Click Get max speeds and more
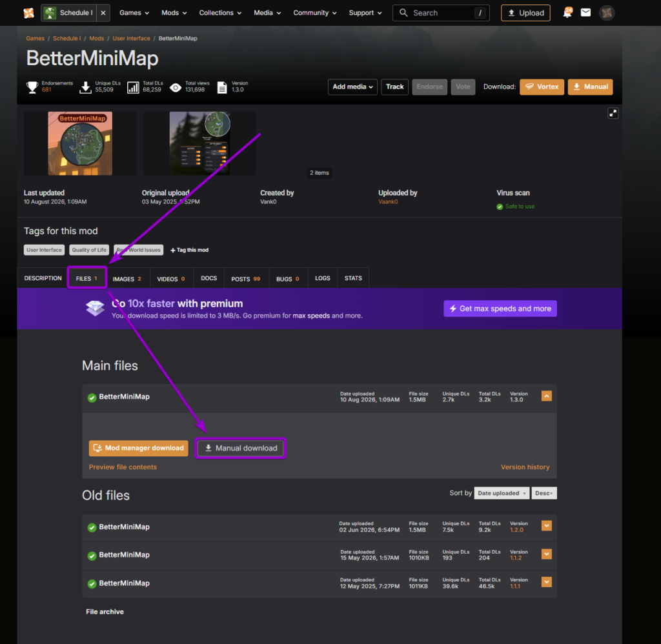Image resolution: width=661 pixels, height=644 pixels. point(500,308)
